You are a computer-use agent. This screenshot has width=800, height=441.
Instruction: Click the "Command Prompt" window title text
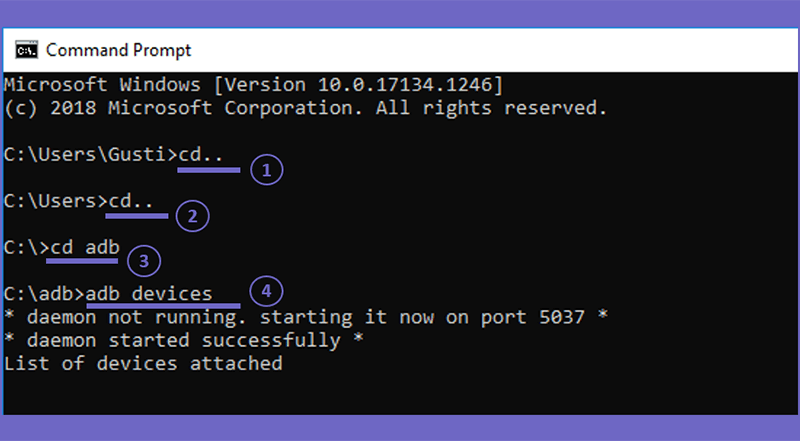click(118, 50)
